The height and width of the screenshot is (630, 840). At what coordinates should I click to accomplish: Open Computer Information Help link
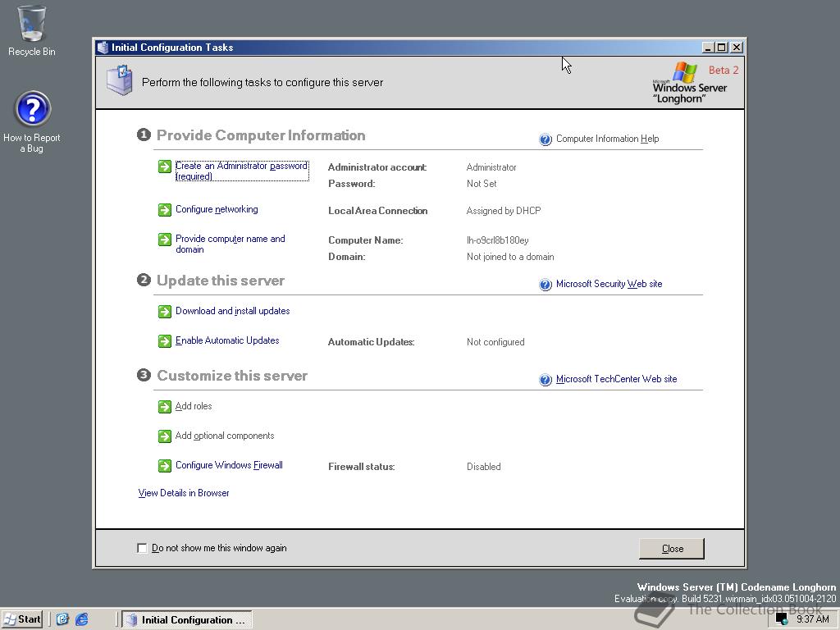click(x=608, y=139)
